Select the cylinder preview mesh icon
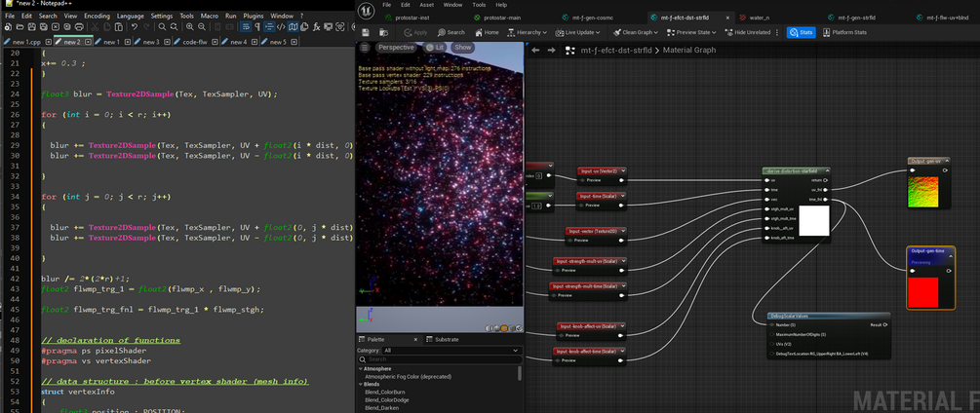This screenshot has height=413, width=980. click(x=489, y=328)
